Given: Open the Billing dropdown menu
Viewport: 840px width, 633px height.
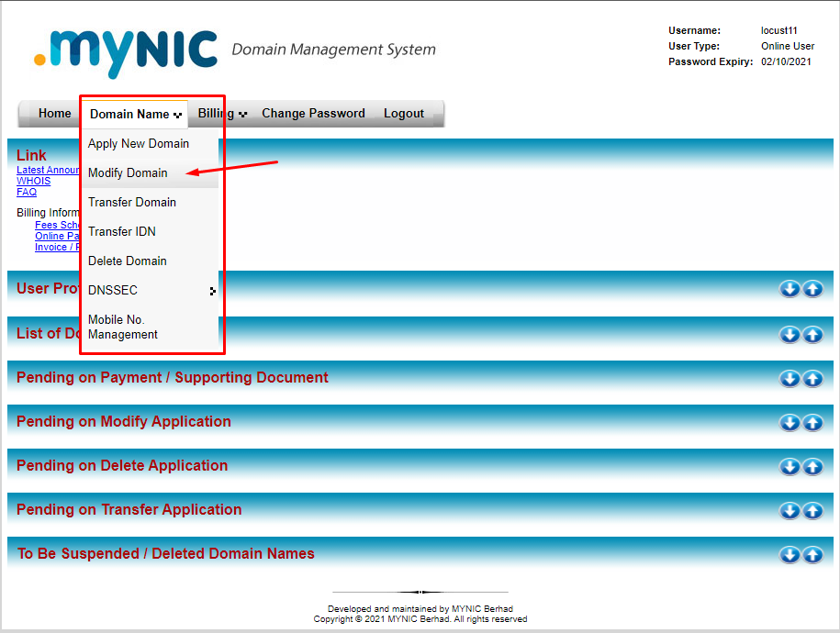Looking at the screenshot, I should click(x=222, y=114).
